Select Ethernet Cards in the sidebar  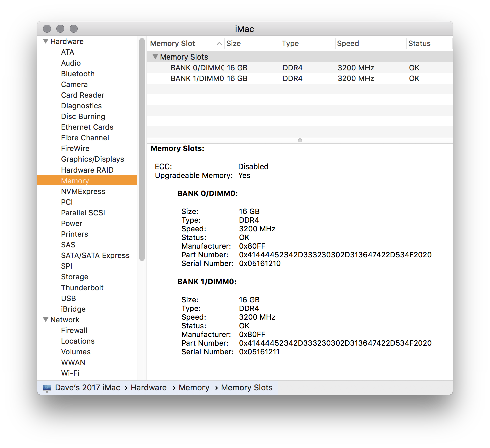(87, 127)
